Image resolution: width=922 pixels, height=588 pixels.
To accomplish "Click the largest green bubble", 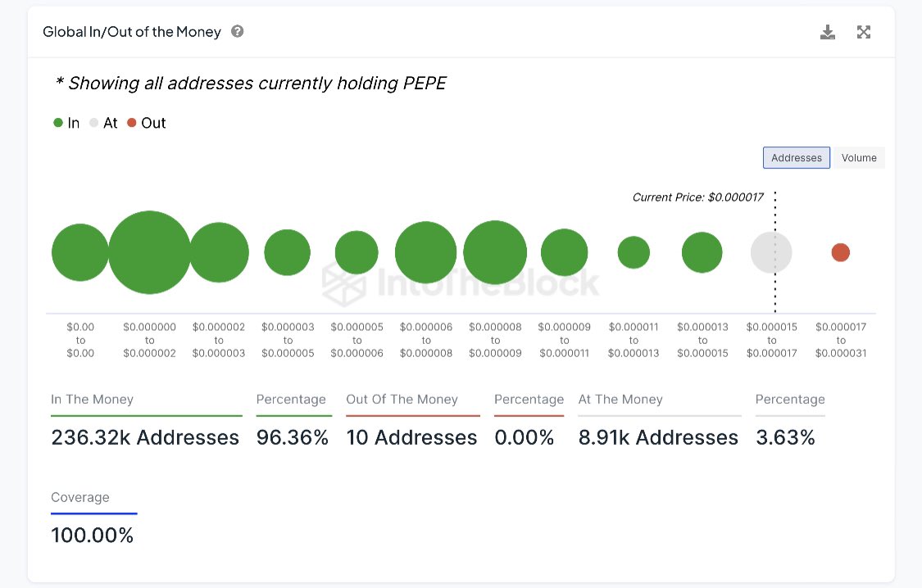I will click(149, 252).
